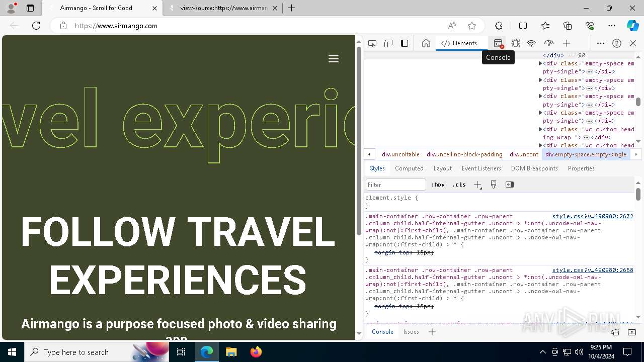
Task: Switch to the view-source browser tab
Action: pyautogui.click(x=223, y=8)
